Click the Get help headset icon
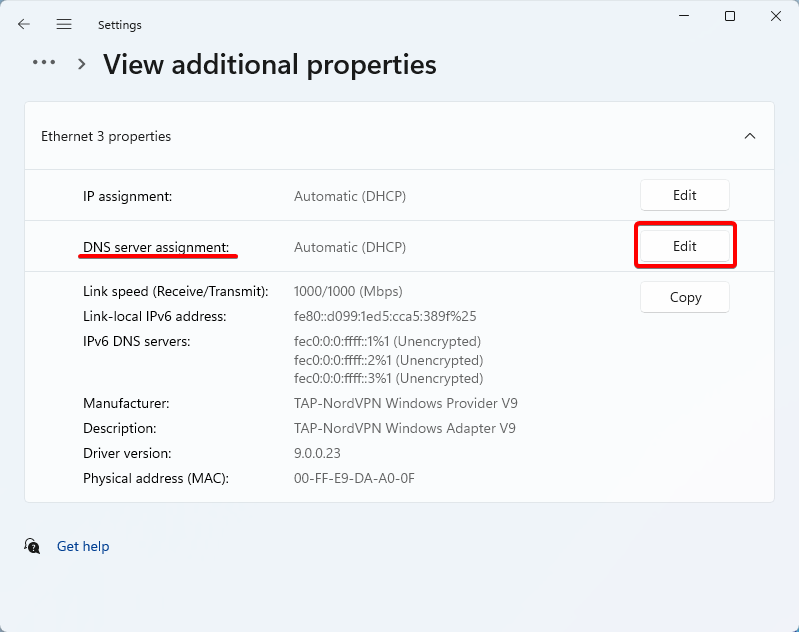The height and width of the screenshot is (632, 799). tap(33, 546)
